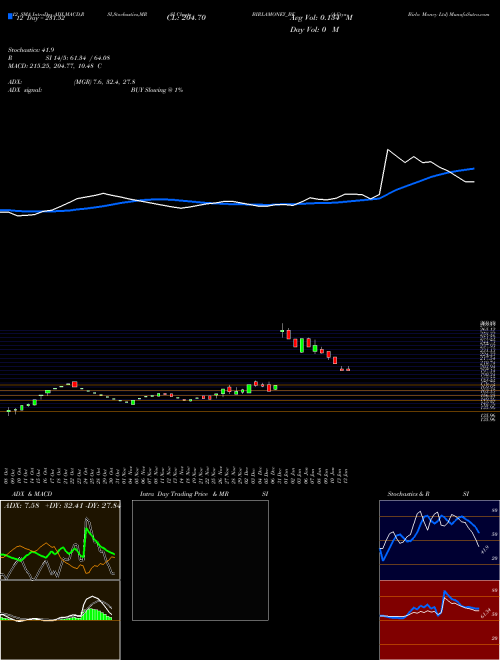Click the "MACD: 215.25, 204.77, 10.48" line
The height and width of the screenshot is (660, 500).
pyautogui.click(x=55, y=66)
